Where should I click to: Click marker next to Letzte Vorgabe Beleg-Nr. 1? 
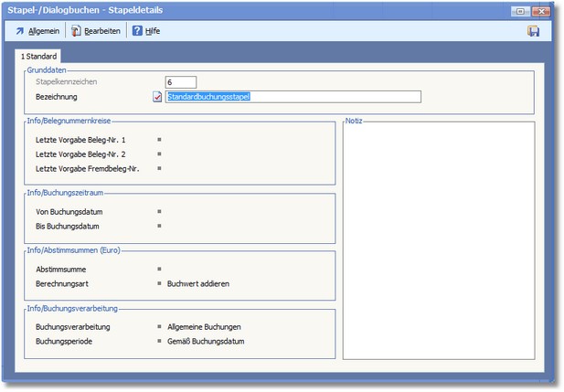(159, 140)
